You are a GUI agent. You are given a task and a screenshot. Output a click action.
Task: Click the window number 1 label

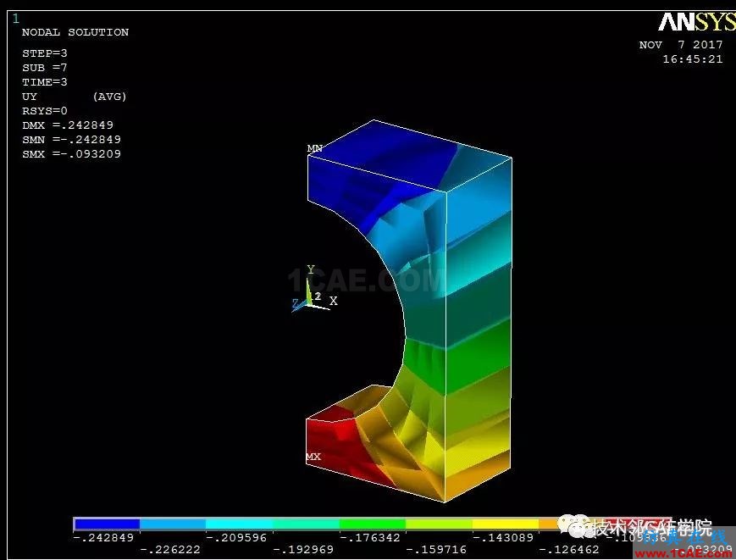(16, 19)
